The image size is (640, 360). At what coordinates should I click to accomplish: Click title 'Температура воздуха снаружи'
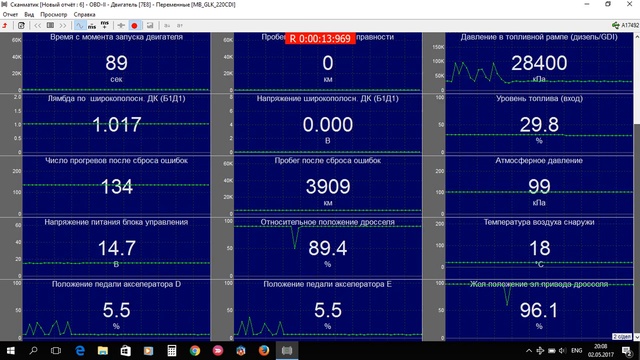(539, 222)
